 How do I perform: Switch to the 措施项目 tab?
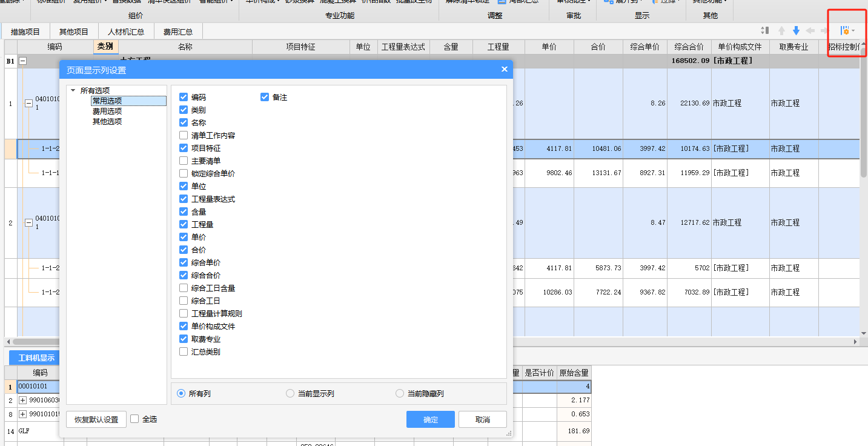(x=25, y=32)
